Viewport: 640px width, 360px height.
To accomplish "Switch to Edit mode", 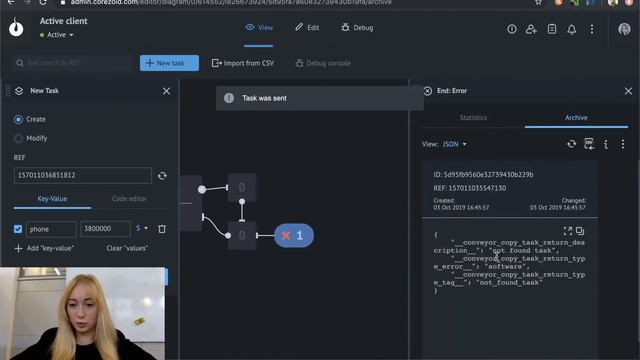I will (x=307, y=27).
